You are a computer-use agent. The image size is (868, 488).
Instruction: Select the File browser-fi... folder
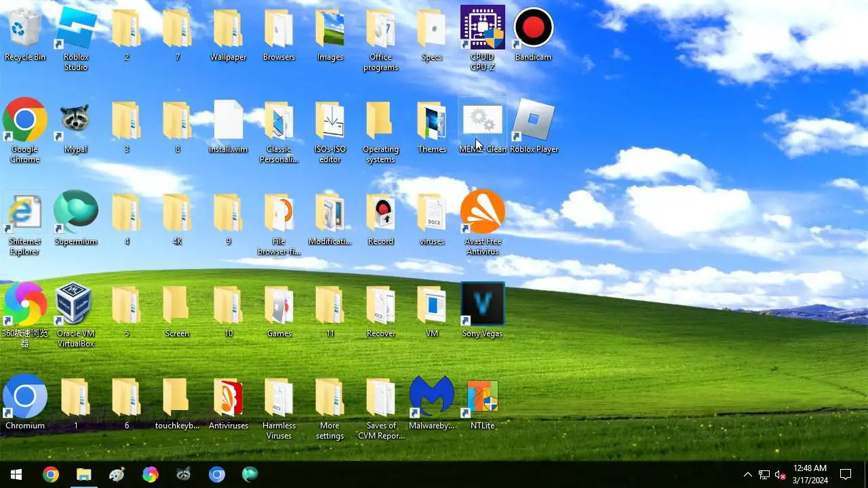279,223
